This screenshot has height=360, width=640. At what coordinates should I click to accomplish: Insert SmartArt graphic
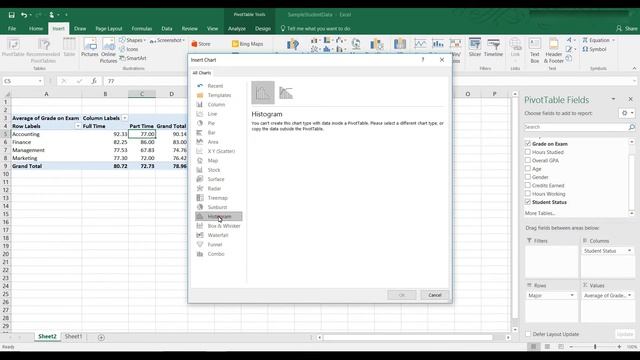(x=133, y=58)
